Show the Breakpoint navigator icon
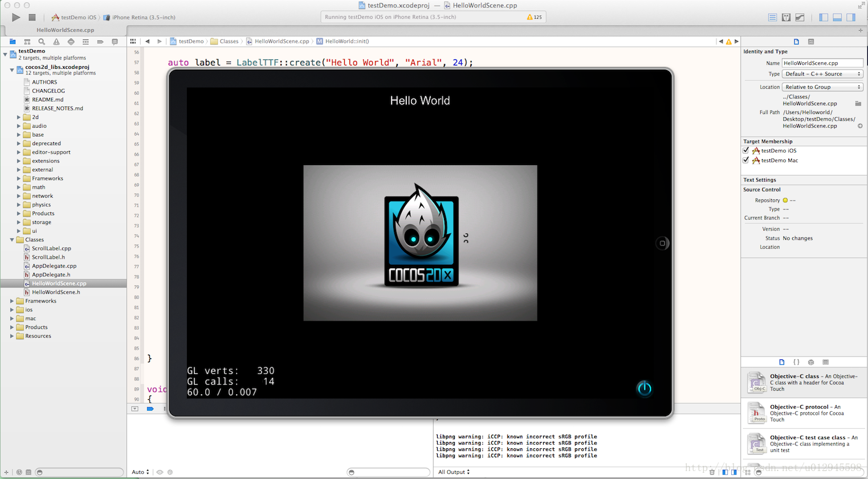This screenshot has height=479, width=868. (x=100, y=42)
